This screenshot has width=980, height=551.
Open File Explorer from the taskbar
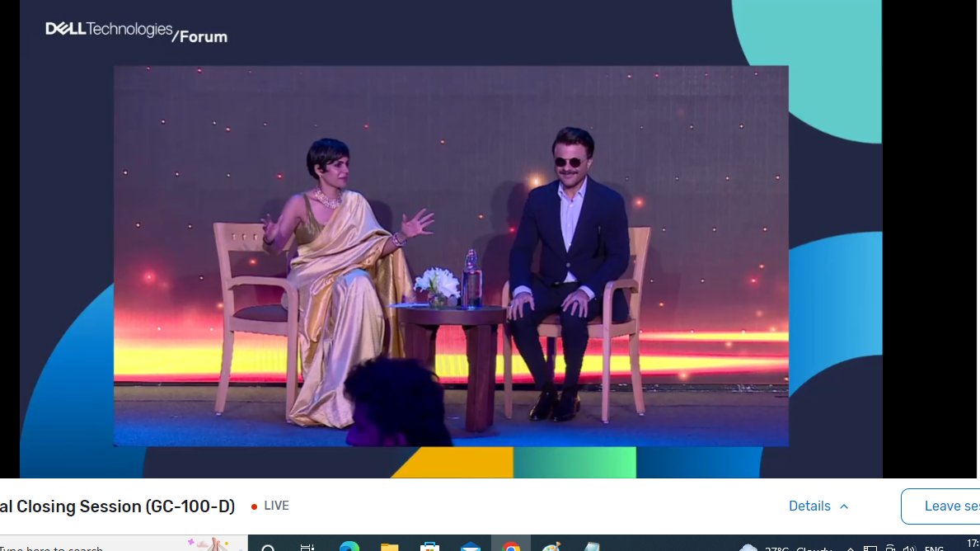point(389,547)
